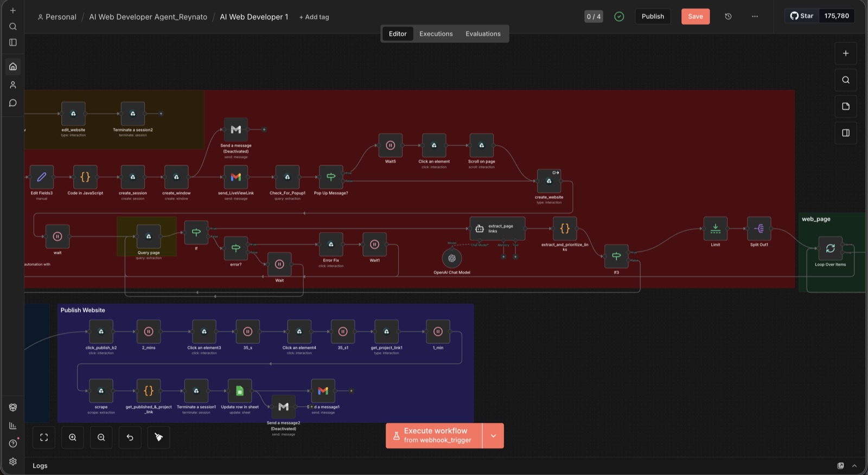Switch to the Editor tab
The width and height of the screenshot is (868, 475).
coord(398,34)
